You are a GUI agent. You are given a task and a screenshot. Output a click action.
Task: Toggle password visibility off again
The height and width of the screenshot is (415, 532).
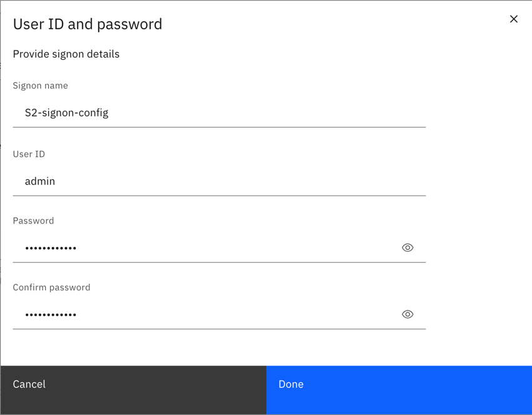coord(407,247)
